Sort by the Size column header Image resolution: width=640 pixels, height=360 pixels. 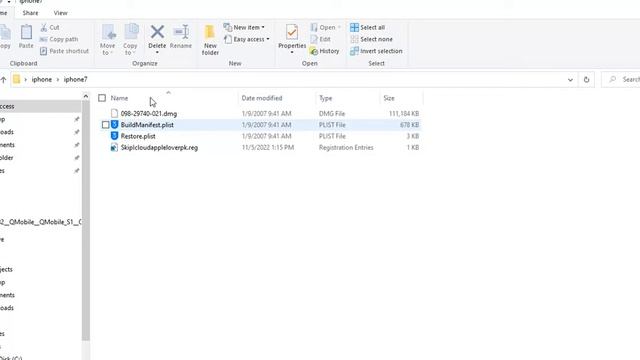point(389,98)
